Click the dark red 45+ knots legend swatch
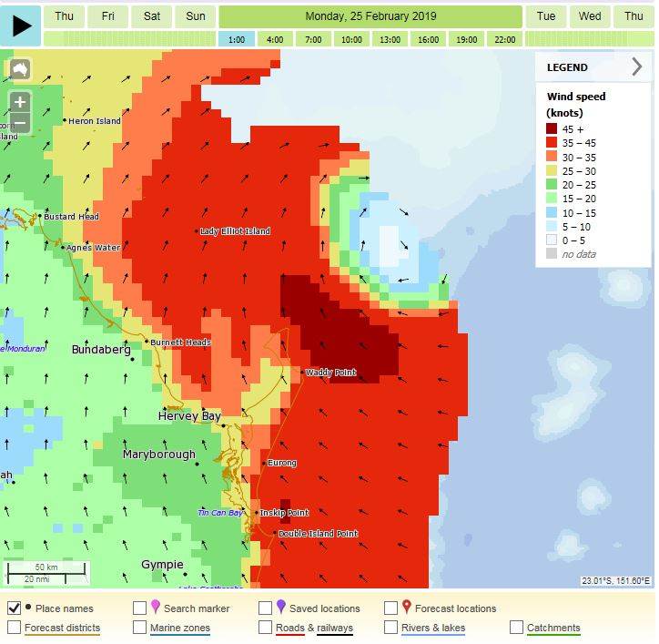 click(x=552, y=129)
